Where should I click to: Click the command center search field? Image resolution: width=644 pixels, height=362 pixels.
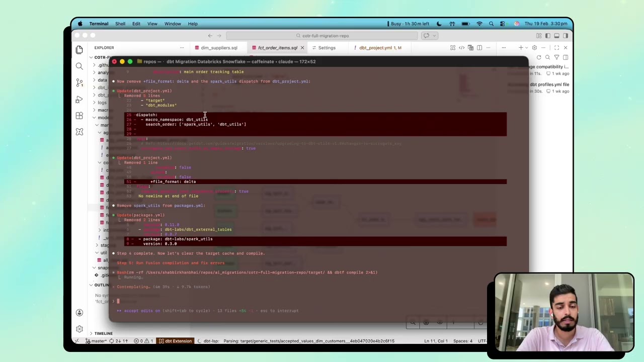point(322,36)
